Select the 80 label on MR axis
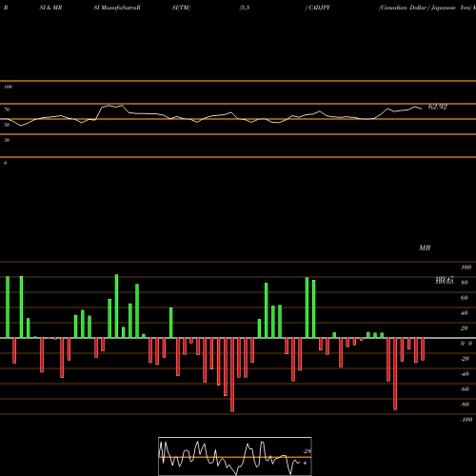Viewport: 476px width, 476px height. (465, 283)
